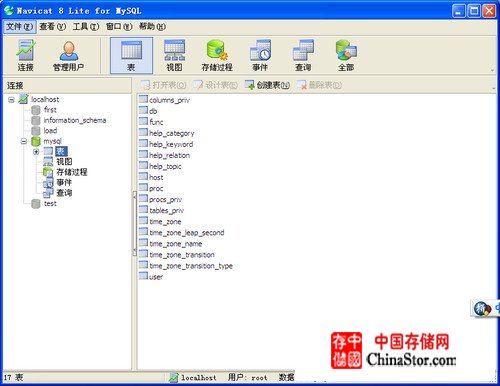
Task: Click the 17 表 status bar text
Action: [x=13, y=378]
